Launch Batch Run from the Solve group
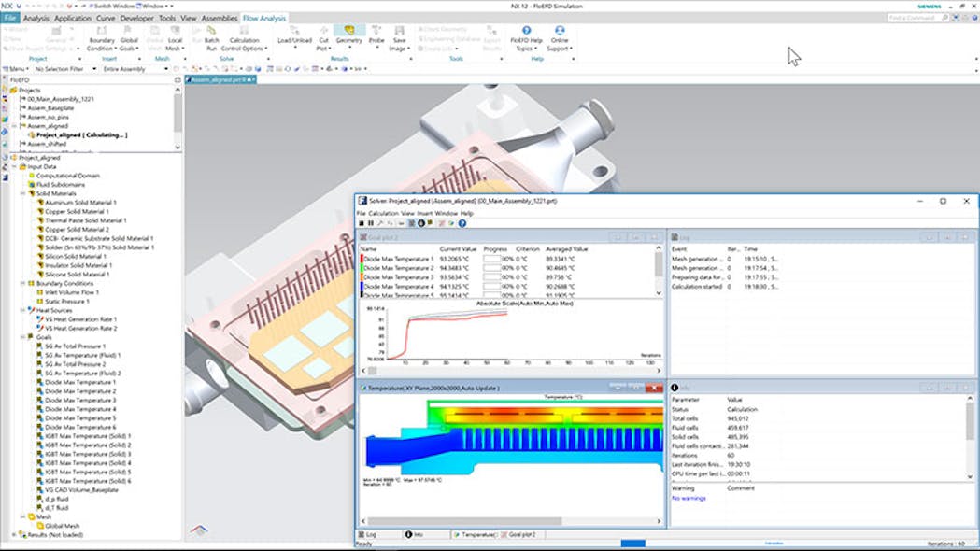 click(212, 38)
